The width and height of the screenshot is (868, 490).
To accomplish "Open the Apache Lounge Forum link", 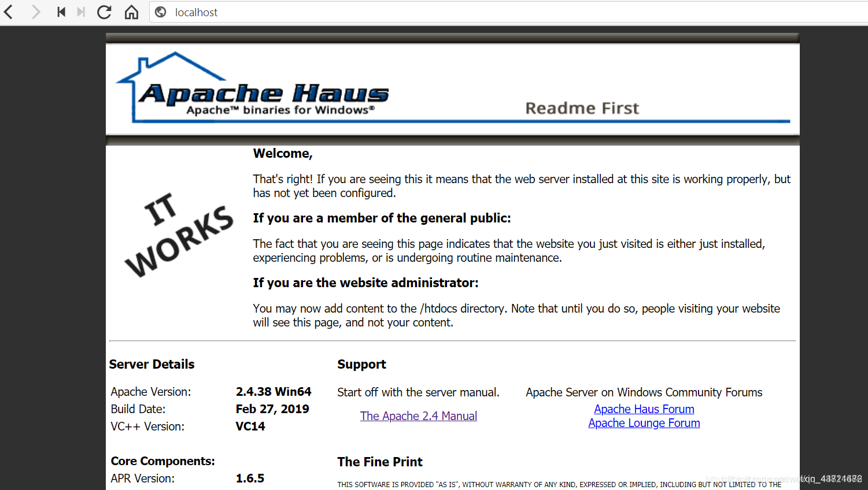I will click(x=644, y=423).
